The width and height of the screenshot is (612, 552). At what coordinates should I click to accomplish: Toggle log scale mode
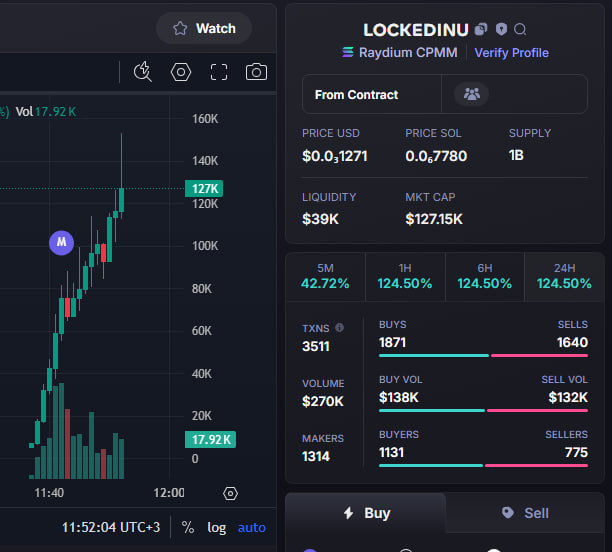click(x=217, y=528)
